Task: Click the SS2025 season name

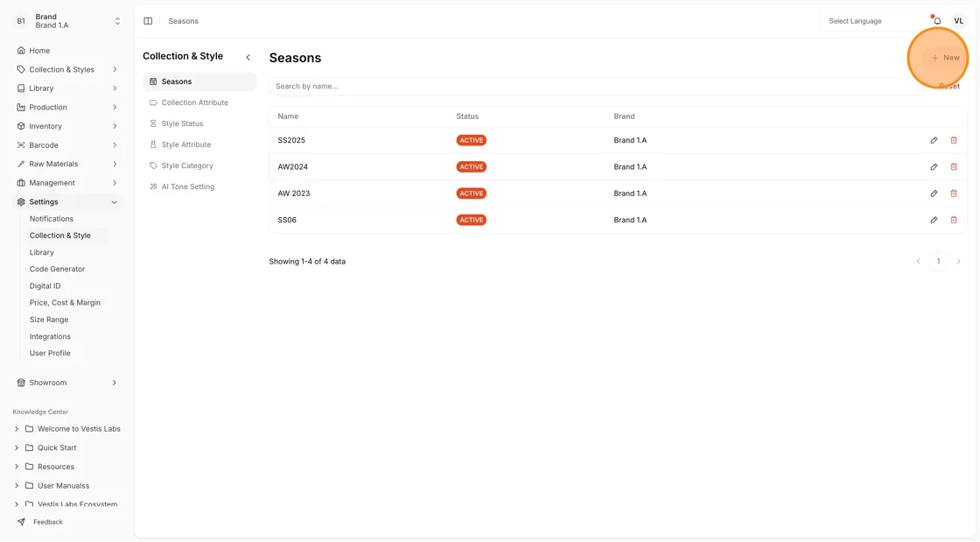Action: pyautogui.click(x=291, y=140)
